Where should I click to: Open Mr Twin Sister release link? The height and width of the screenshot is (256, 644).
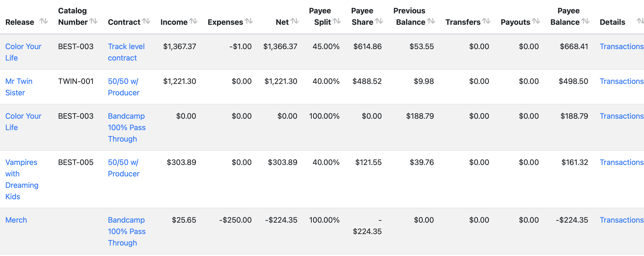tap(19, 87)
